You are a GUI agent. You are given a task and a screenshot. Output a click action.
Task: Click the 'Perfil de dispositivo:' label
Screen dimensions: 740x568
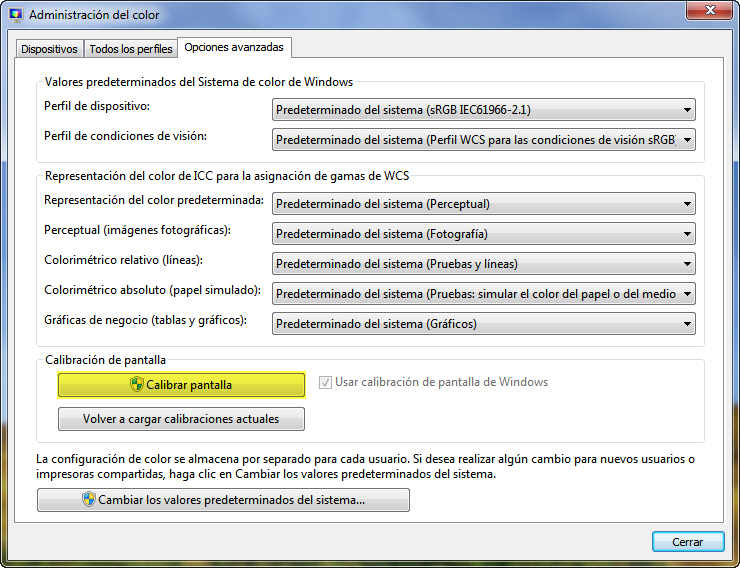(97, 106)
